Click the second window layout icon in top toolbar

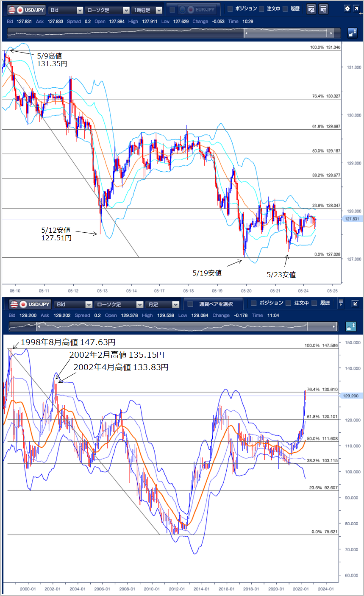(323, 9)
